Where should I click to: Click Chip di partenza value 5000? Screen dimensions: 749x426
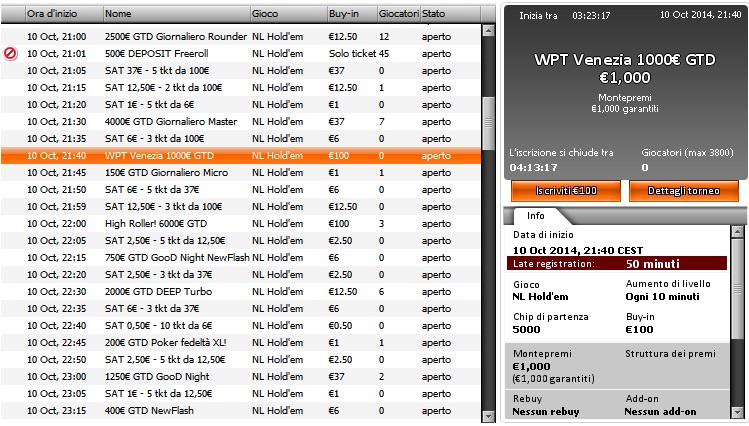pyautogui.click(x=526, y=330)
